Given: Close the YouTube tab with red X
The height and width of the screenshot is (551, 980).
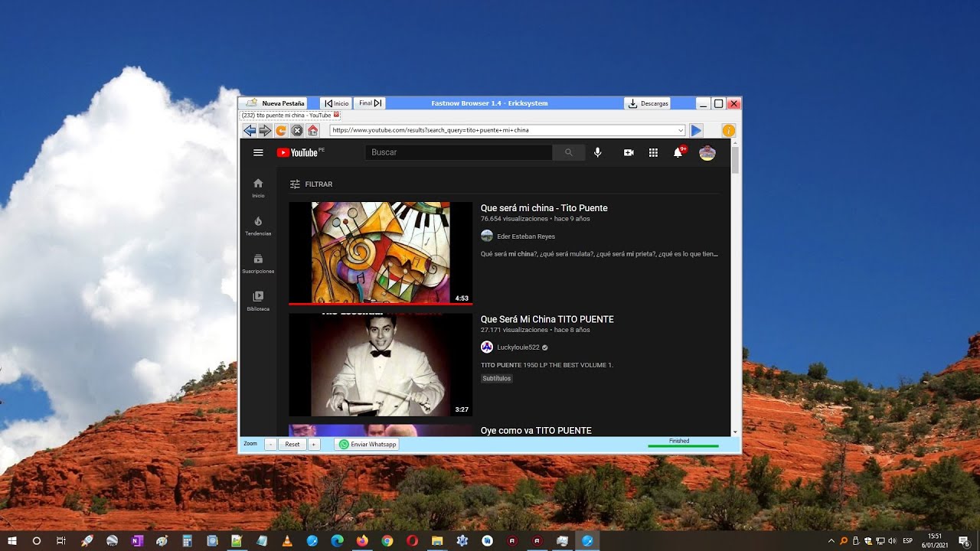Looking at the screenshot, I should [336, 115].
